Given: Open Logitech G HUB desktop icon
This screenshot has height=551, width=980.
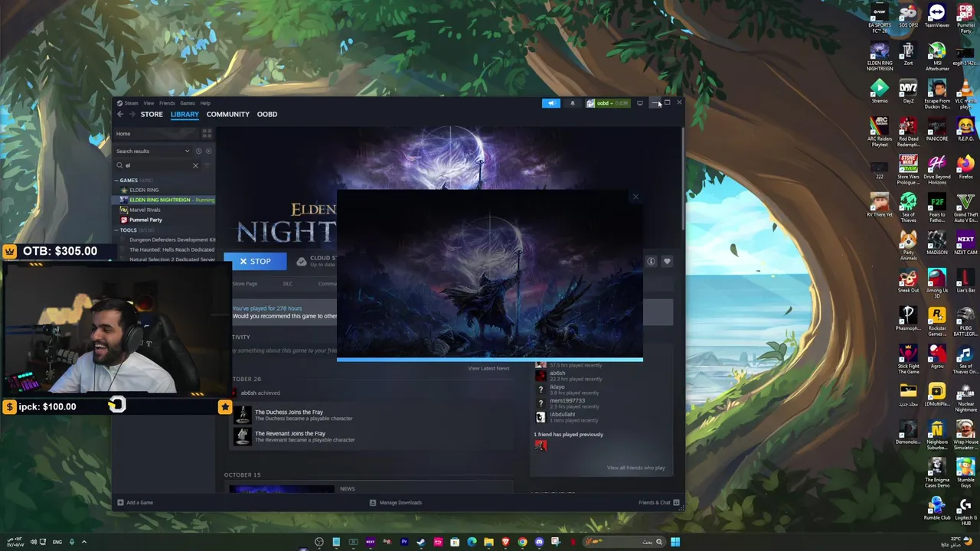Looking at the screenshot, I should (965, 511).
